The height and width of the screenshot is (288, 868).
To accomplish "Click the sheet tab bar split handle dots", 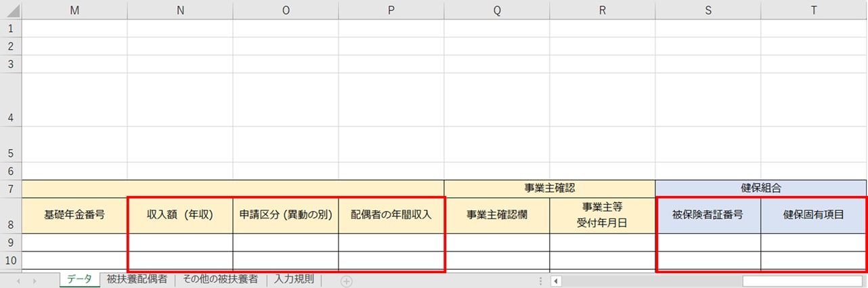I will (540, 281).
